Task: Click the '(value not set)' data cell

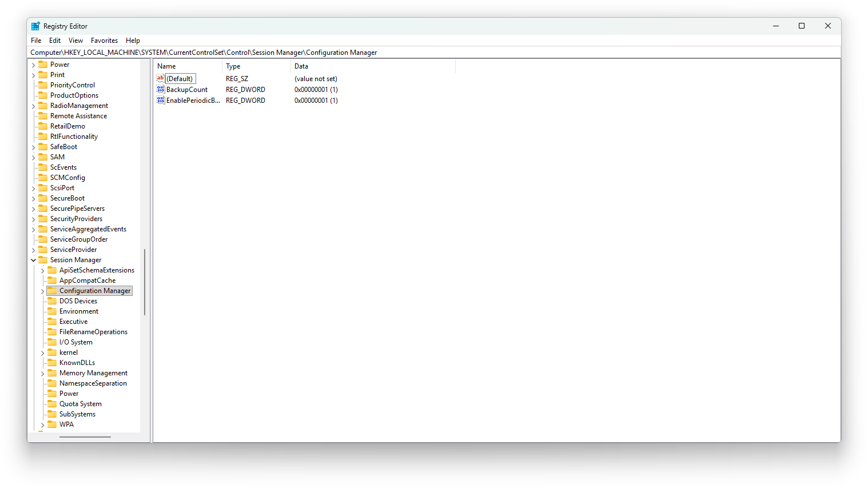Action: 316,79
